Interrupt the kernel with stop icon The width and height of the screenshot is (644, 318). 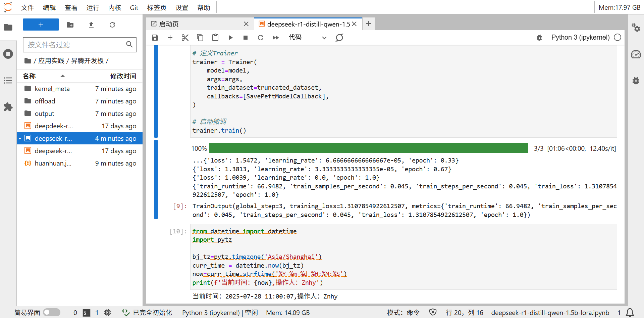click(246, 38)
